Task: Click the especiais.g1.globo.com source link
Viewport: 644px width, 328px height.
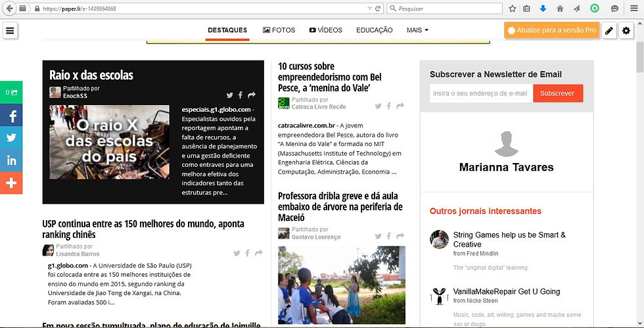Action: coord(216,109)
